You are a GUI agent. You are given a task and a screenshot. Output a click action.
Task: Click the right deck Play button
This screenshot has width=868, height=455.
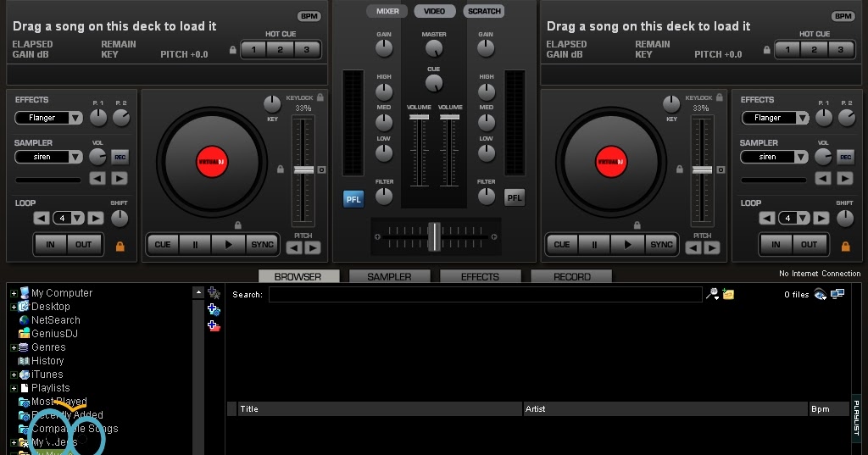pos(628,244)
